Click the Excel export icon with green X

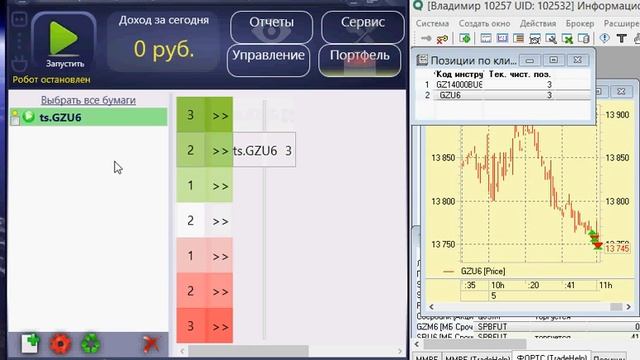[x=567, y=39]
